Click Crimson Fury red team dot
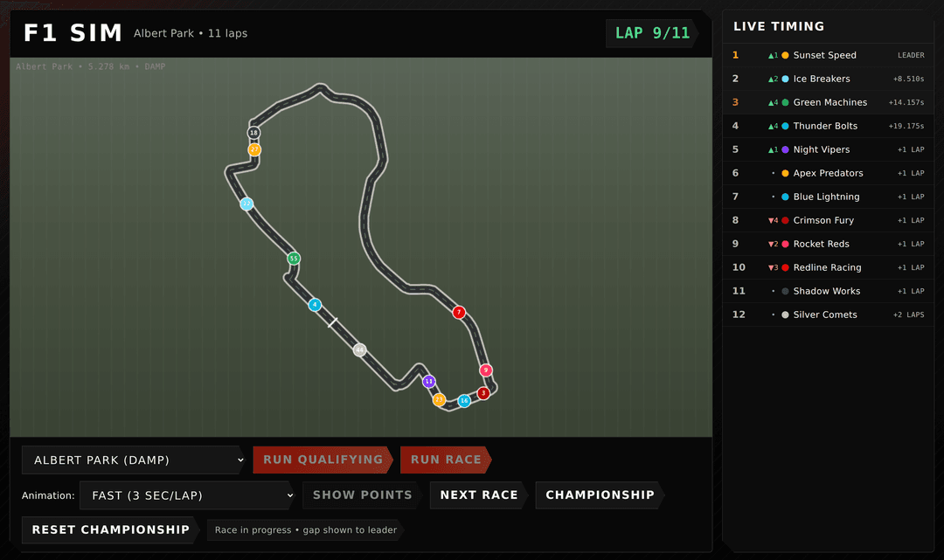The image size is (944, 560). (x=785, y=220)
